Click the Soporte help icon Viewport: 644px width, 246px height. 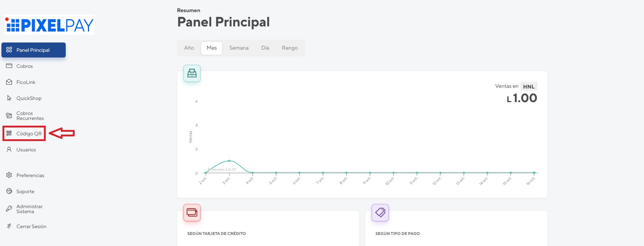(x=9, y=191)
